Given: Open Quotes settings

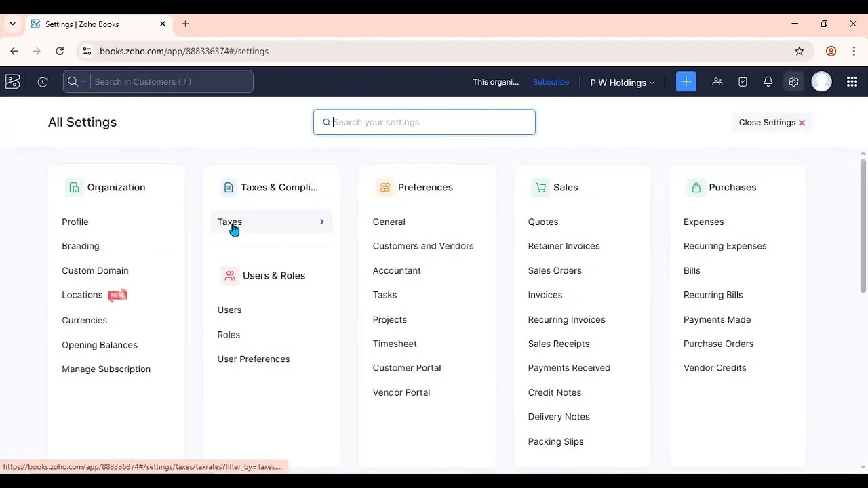Looking at the screenshot, I should point(543,222).
